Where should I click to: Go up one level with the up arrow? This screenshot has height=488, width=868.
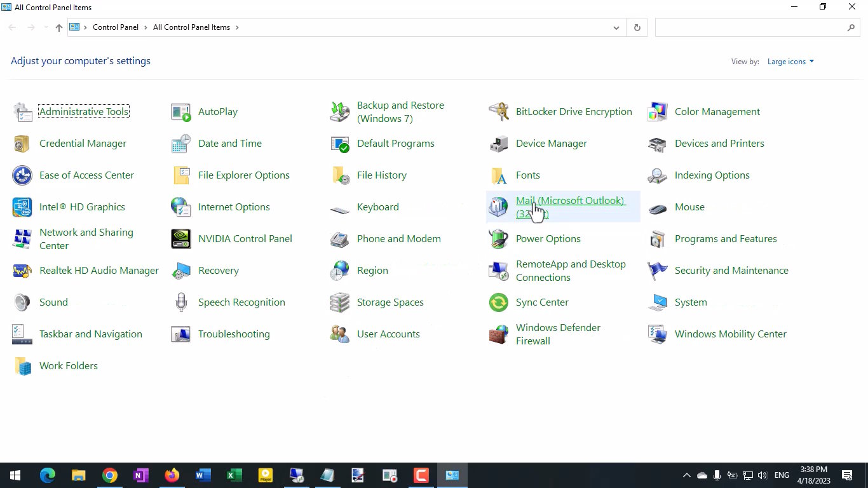(59, 27)
